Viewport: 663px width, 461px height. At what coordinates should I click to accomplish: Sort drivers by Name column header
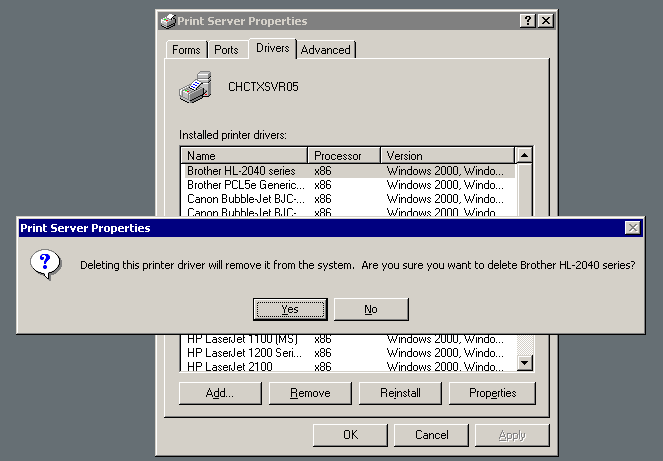click(244, 156)
